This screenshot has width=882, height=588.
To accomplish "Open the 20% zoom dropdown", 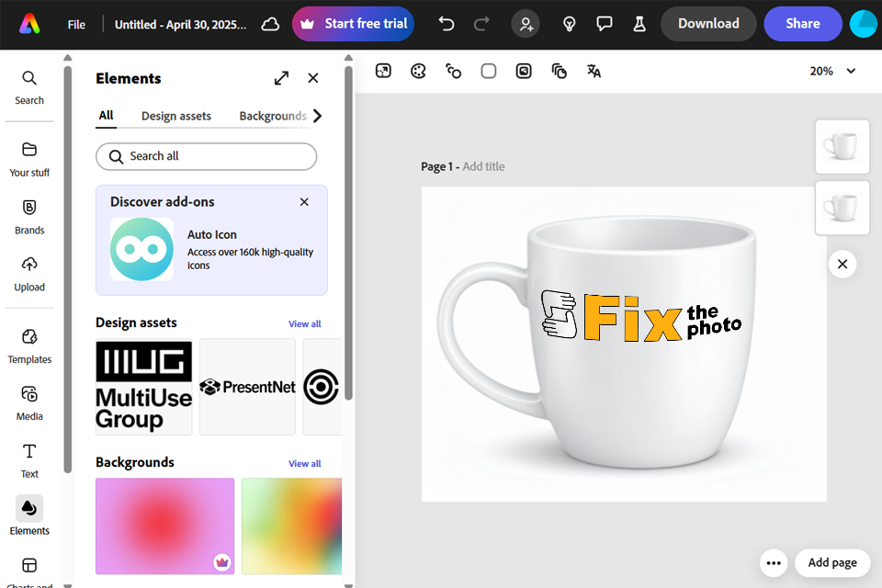I will pos(832,71).
